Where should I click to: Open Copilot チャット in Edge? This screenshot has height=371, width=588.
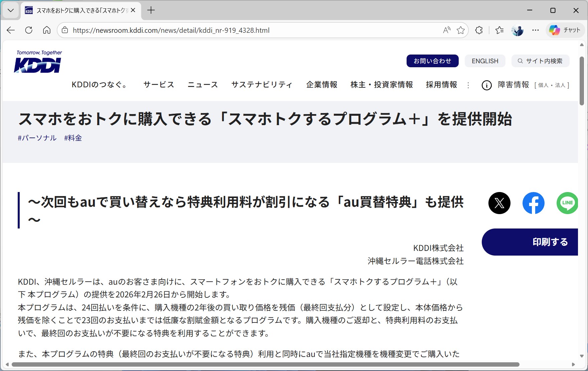point(565,30)
